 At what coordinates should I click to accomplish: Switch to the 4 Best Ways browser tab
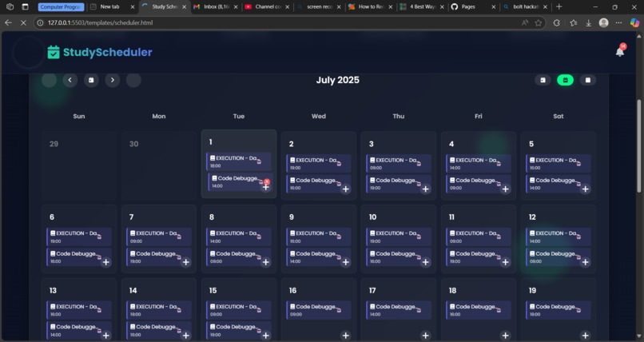pos(422,6)
